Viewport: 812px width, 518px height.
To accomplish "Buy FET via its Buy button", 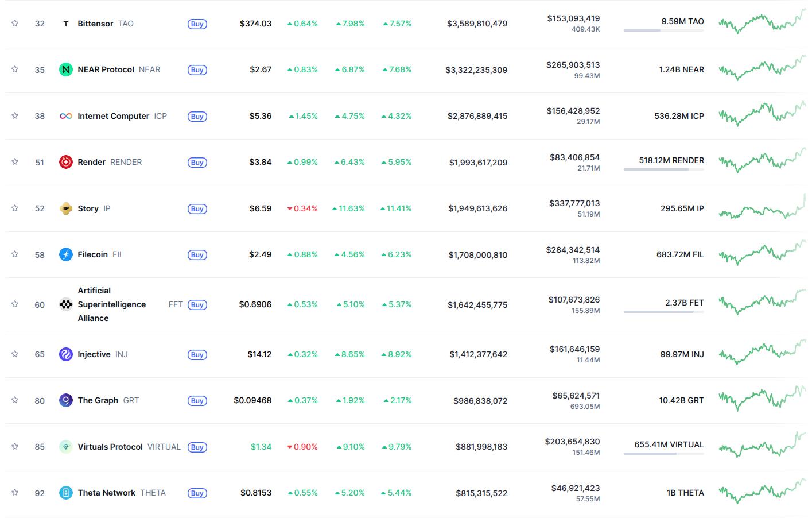I will pos(197,305).
